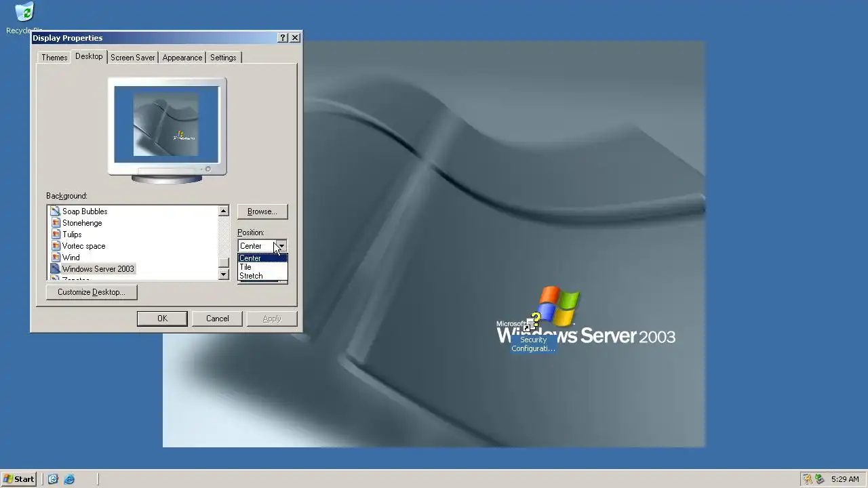The height and width of the screenshot is (488, 868).
Task: Select Stonehenge in the Background list
Action: 82,223
